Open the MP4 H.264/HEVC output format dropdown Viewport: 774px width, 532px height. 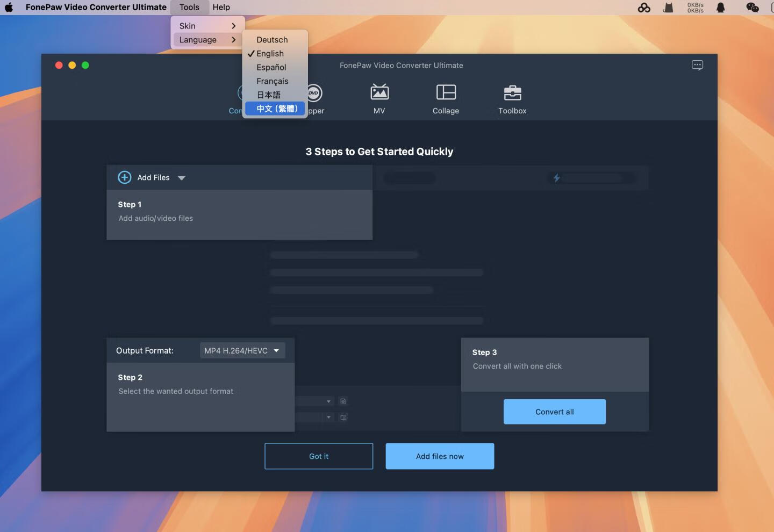[x=242, y=350]
